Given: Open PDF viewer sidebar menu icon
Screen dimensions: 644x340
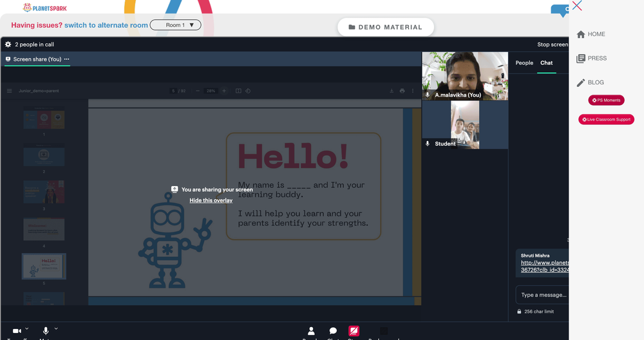Looking at the screenshot, I should click(10, 91).
